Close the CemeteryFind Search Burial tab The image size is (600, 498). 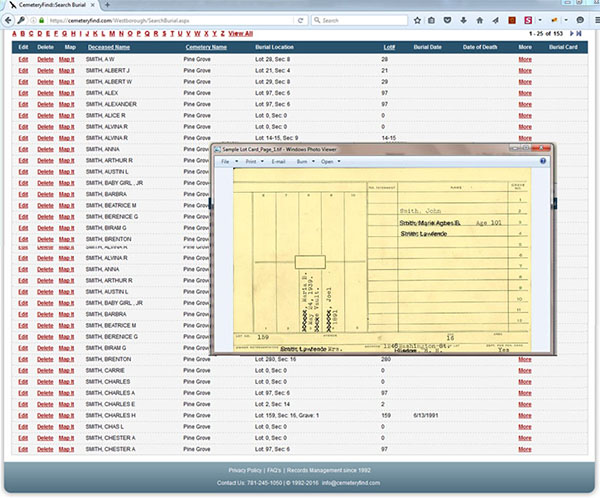pos(92,5)
